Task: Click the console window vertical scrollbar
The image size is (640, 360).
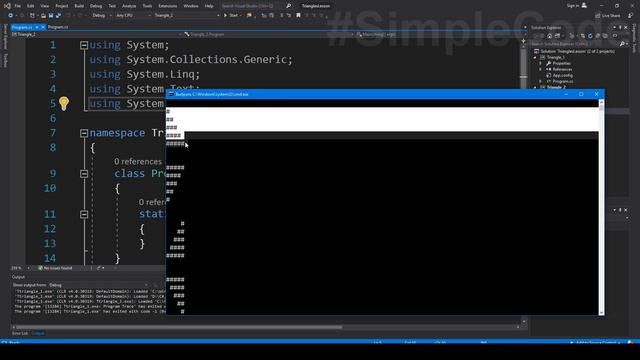Action: [601, 207]
